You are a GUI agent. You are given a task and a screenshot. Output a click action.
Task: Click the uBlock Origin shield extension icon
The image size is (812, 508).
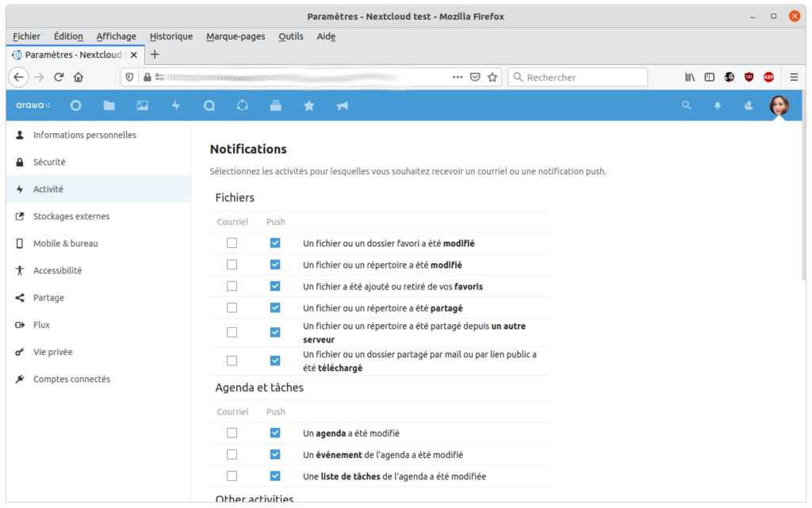(x=749, y=77)
